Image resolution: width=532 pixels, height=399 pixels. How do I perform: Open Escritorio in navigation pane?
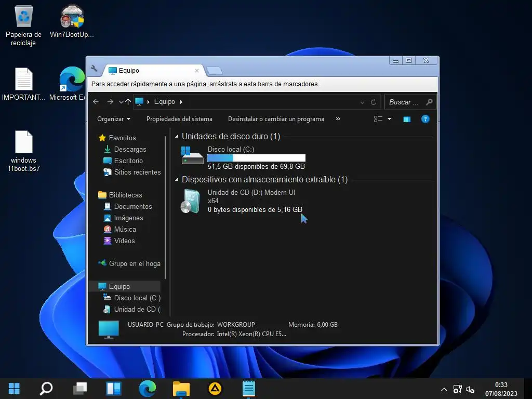coord(123,161)
